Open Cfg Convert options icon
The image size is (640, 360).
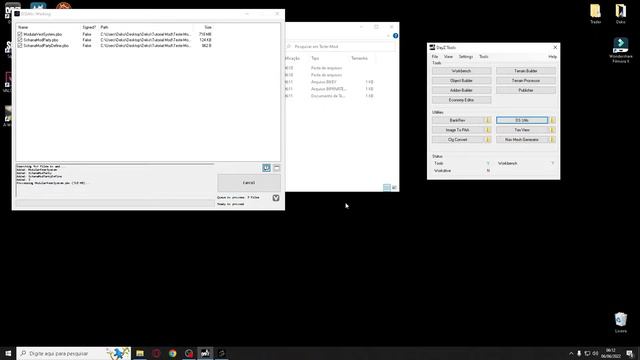click(487, 140)
